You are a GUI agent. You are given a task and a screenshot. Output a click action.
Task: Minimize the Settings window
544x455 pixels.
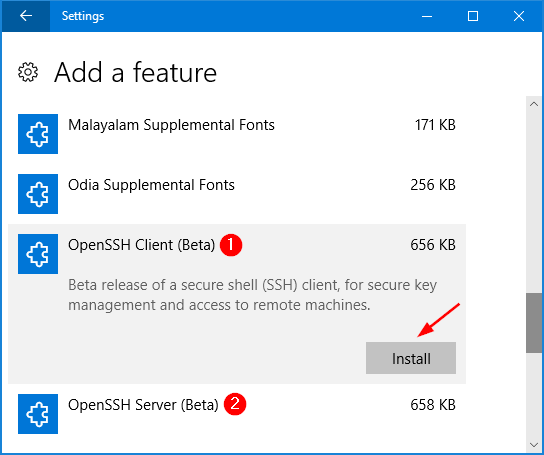427,16
